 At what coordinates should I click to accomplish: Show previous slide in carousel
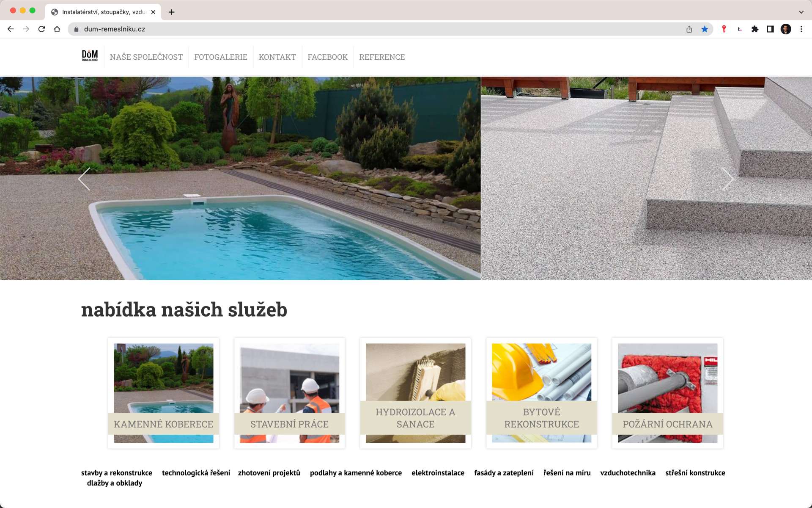tap(84, 179)
